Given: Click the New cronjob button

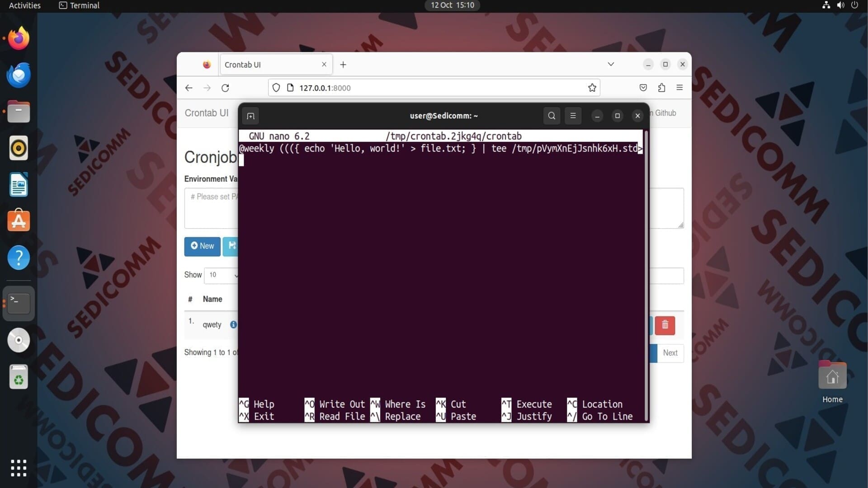Looking at the screenshot, I should (202, 246).
